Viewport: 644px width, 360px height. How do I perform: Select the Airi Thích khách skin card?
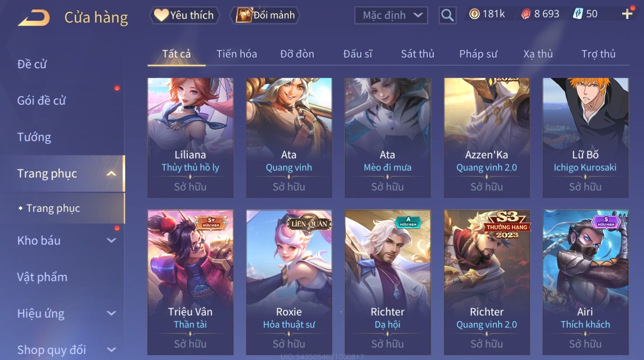point(585,282)
